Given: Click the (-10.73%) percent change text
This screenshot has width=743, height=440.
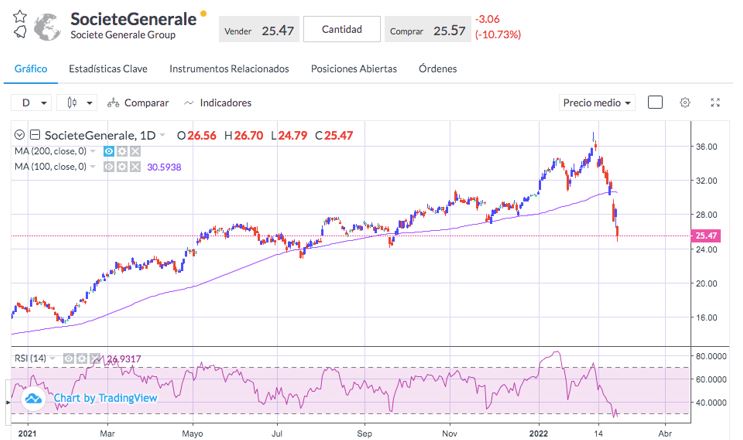Looking at the screenshot, I should (498, 35).
